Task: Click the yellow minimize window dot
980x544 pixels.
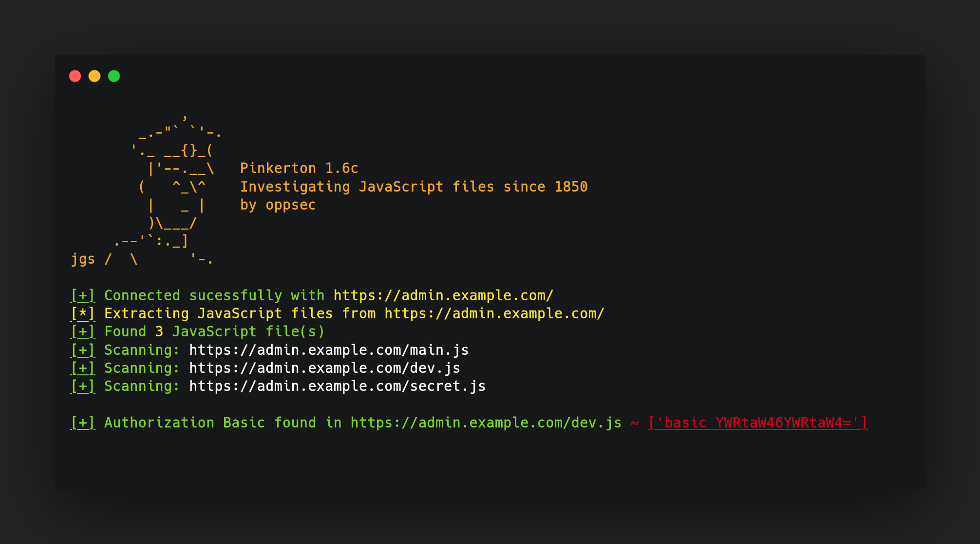Action: (94, 76)
